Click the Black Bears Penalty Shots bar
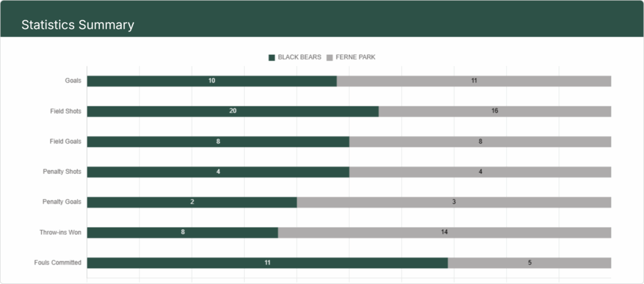 (218, 172)
